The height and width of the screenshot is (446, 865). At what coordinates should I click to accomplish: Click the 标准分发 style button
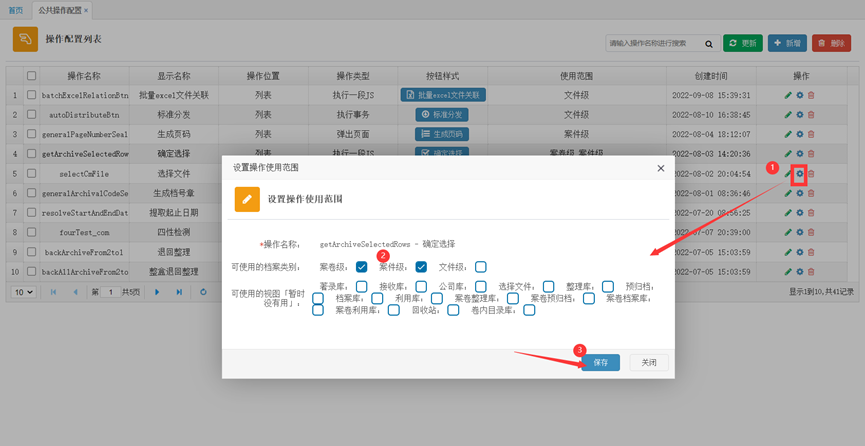[x=442, y=115]
